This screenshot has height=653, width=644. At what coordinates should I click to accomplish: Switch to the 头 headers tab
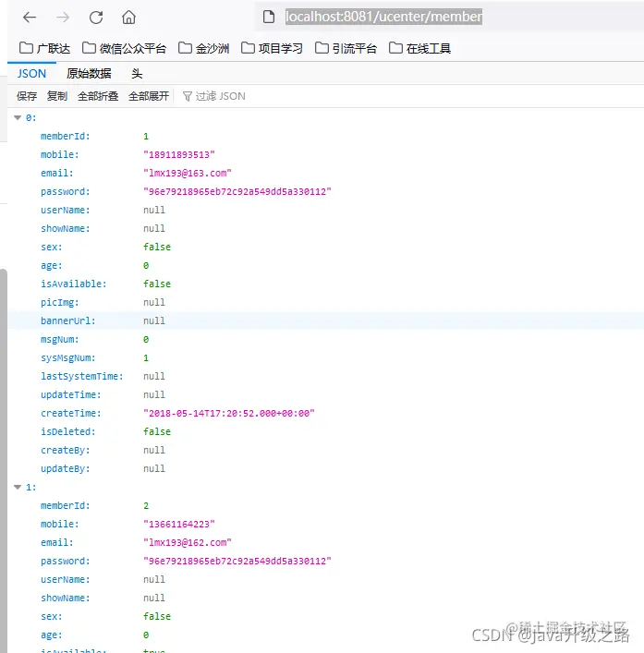point(137,74)
